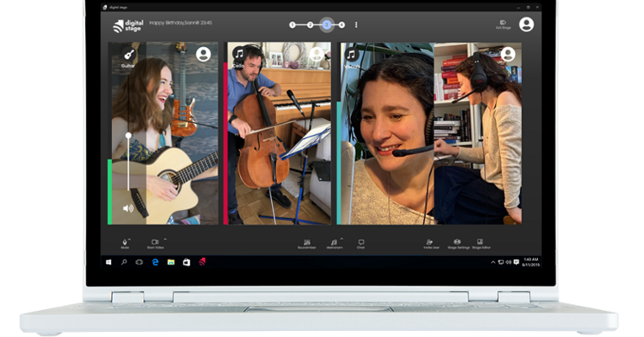Click the taskbar clock showing 1:40 AM
Viewport: 644px width, 337px height.
pos(530,262)
